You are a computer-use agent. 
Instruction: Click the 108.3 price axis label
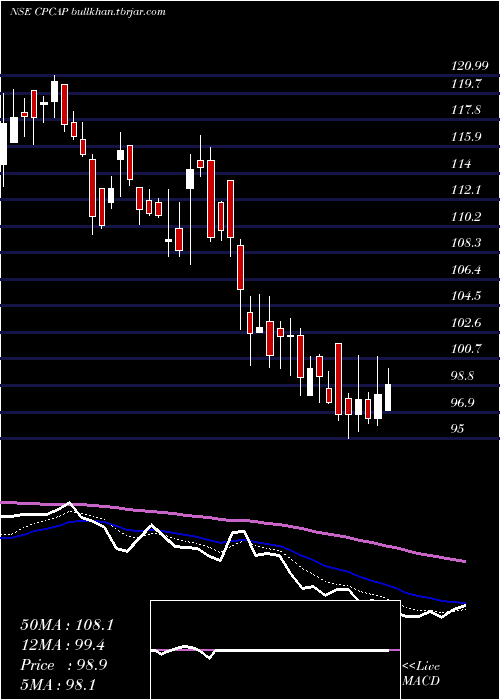coord(466,243)
